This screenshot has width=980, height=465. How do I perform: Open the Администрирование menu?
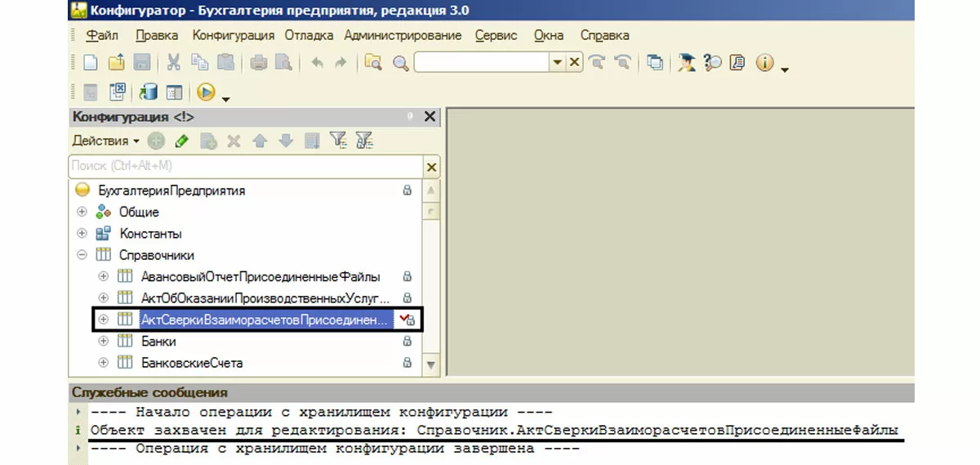[403, 35]
